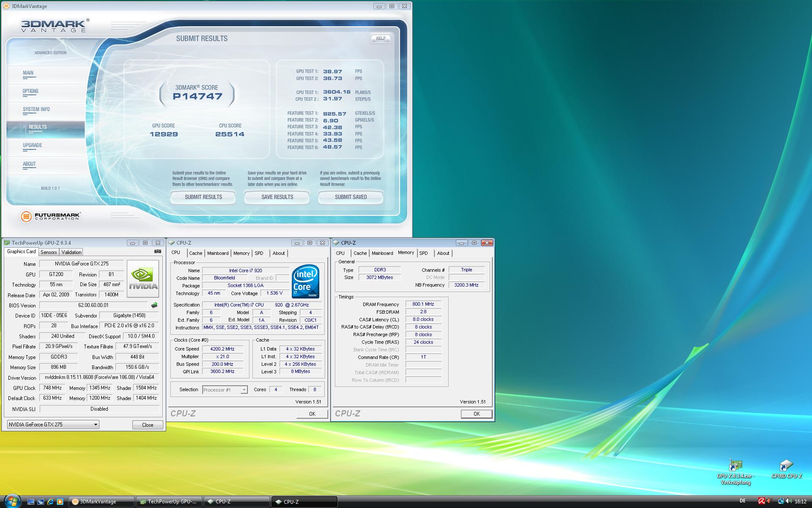The width and height of the screenshot is (812, 508).
Task: Click OK in the CPU-Z CPU window
Action: (x=312, y=414)
